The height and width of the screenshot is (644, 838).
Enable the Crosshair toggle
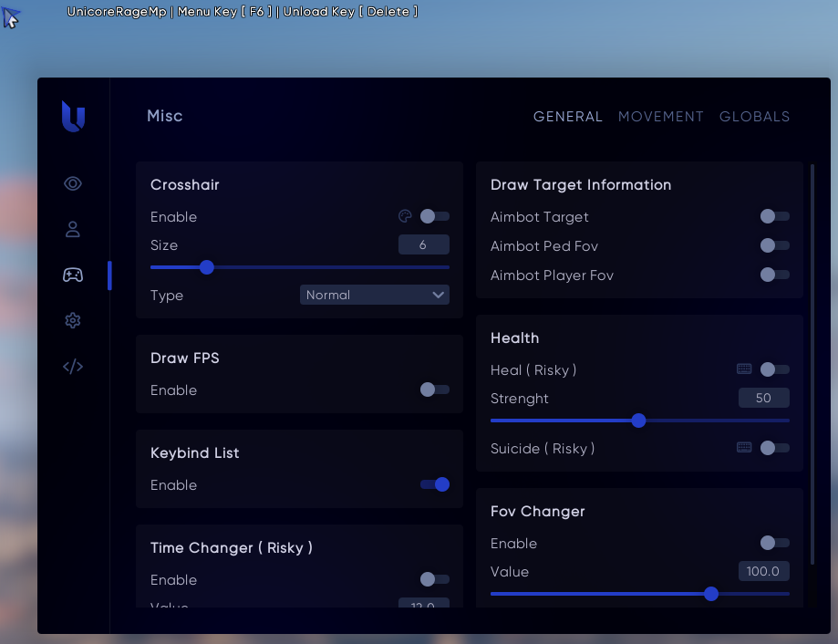(x=434, y=216)
